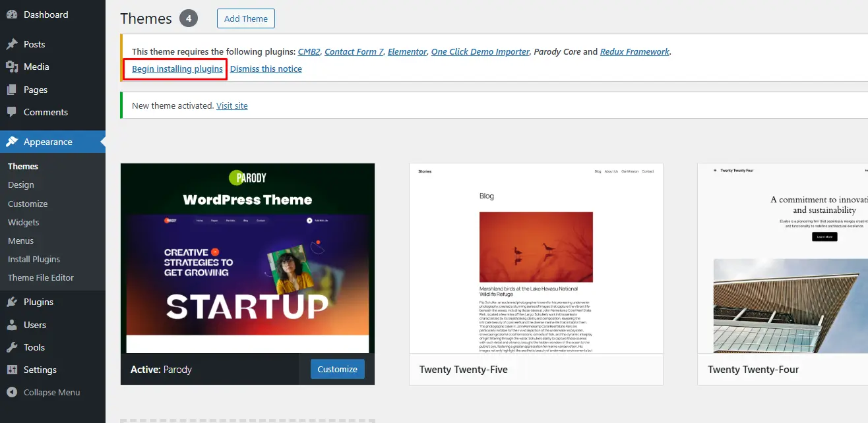Click the Tools wrench icon
The height and width of the screenshot is (423, 868).
(12, 347)
